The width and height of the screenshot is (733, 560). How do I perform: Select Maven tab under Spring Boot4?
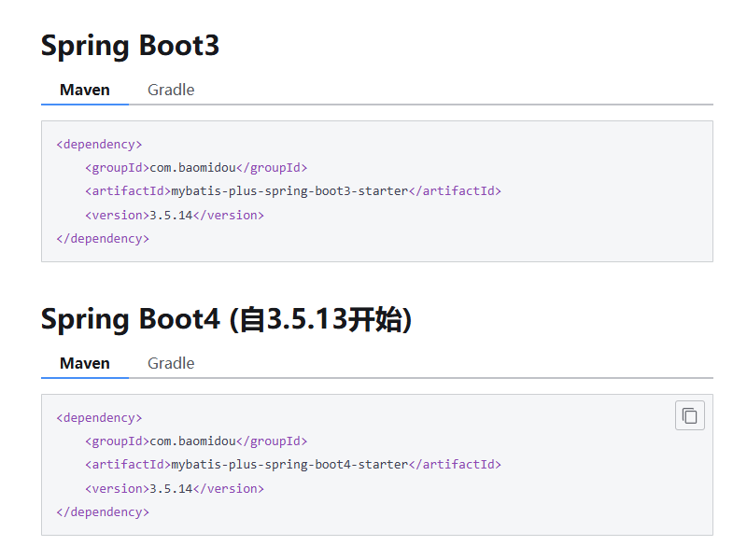click(x=85, y=363)
